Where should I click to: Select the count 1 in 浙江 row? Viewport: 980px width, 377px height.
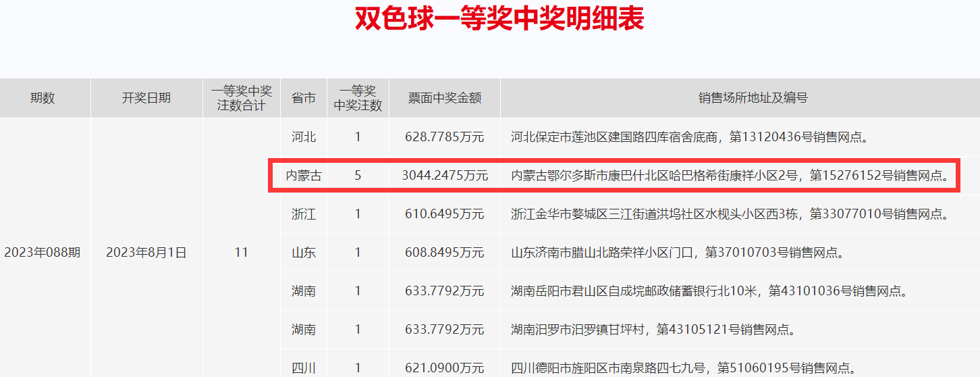coord(358,214)
